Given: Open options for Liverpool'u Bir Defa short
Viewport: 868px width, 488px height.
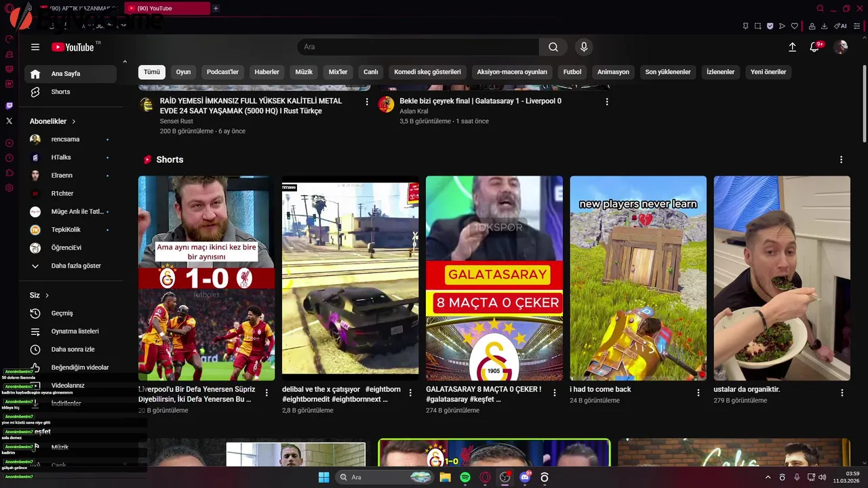Looking at the screenshot, I should point(267,393).
